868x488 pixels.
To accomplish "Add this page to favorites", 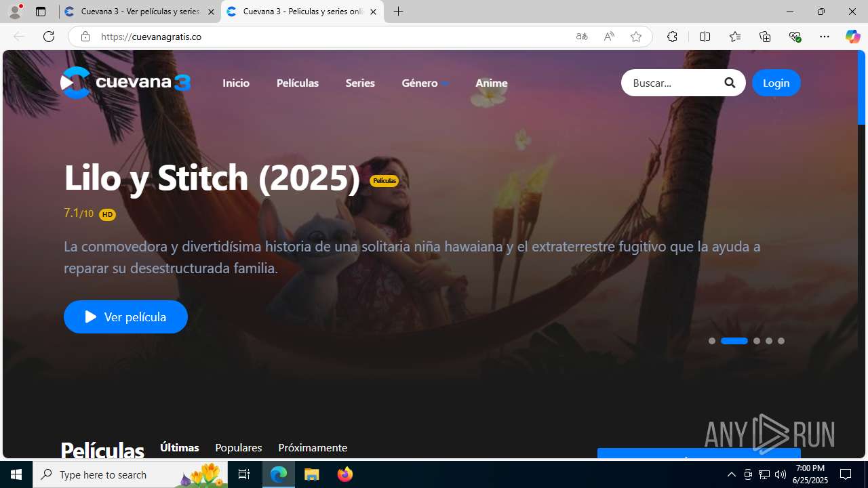I will tap(636, 37).
